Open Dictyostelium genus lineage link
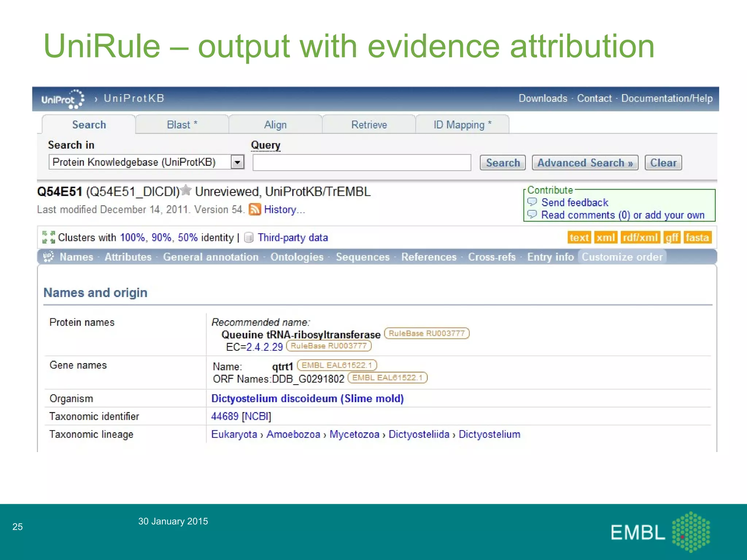Image resolution: width=747 pixels, height=560 pixels. tap(489, 434)
